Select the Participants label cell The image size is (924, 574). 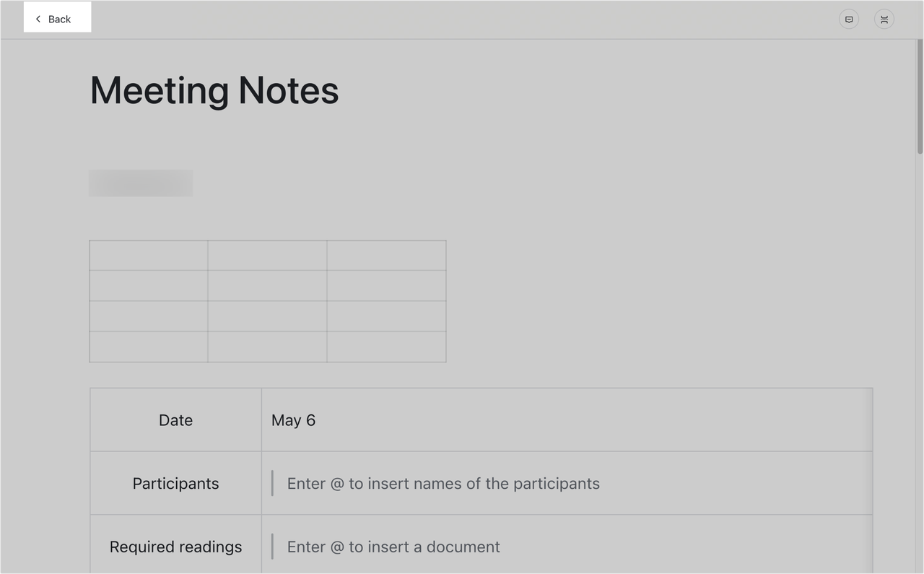coord(176,484)
